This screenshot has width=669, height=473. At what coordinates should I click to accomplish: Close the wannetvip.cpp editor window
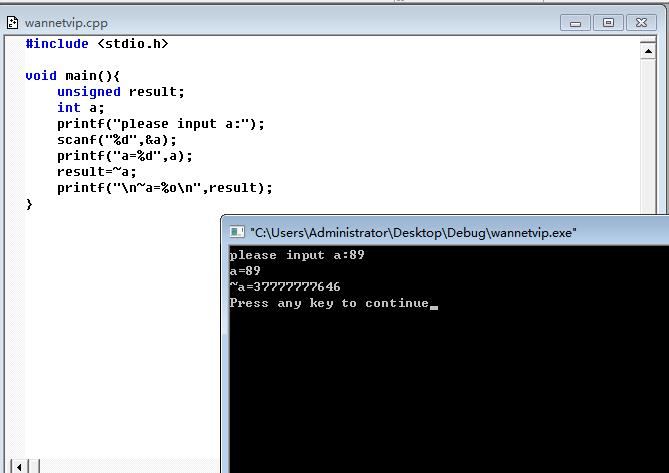click(641, 23)
